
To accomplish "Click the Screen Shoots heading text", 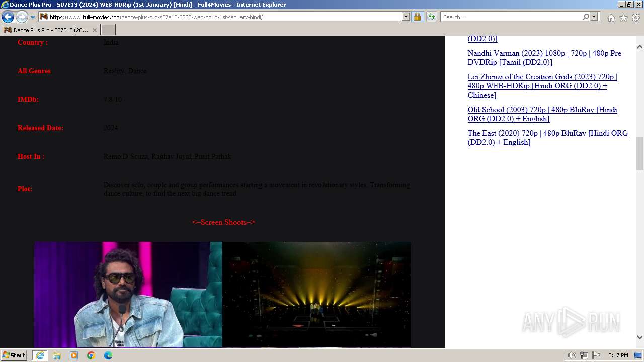I will [223, 222].
